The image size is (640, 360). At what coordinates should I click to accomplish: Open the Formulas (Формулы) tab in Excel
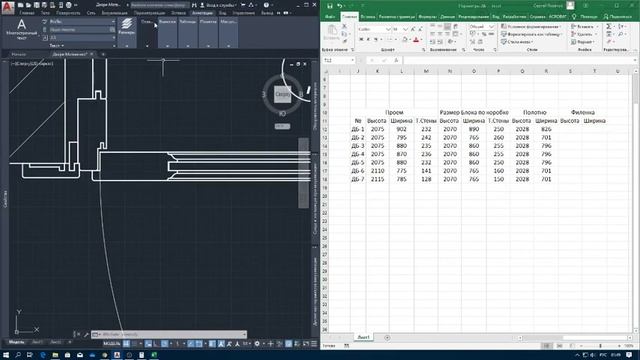tap(427, 17)
